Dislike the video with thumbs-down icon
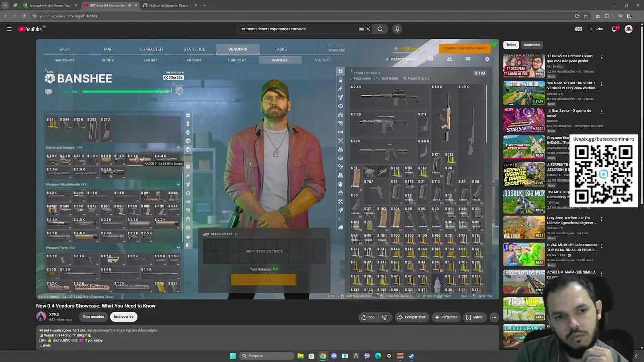 click(385, 317)
